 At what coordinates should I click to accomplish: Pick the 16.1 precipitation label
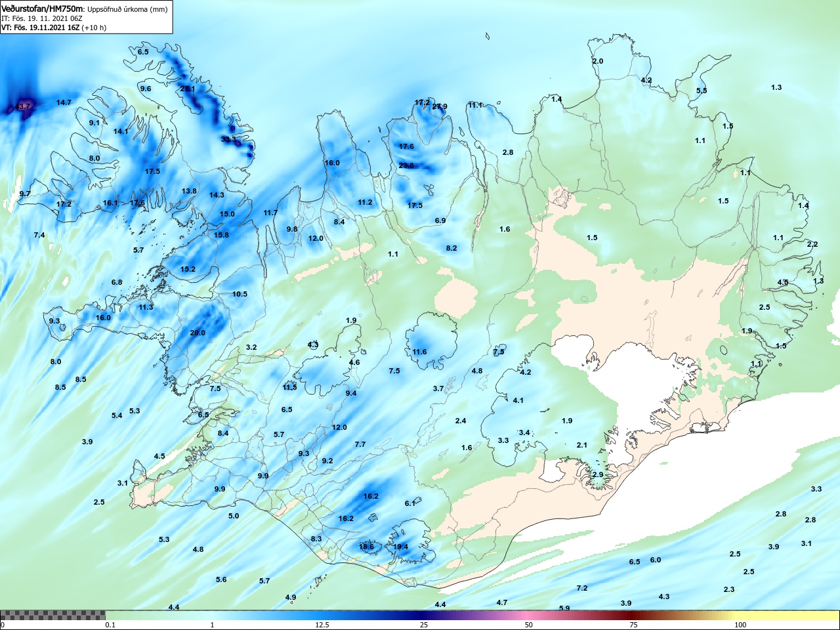pyautogui.click(x=110, y=203)
